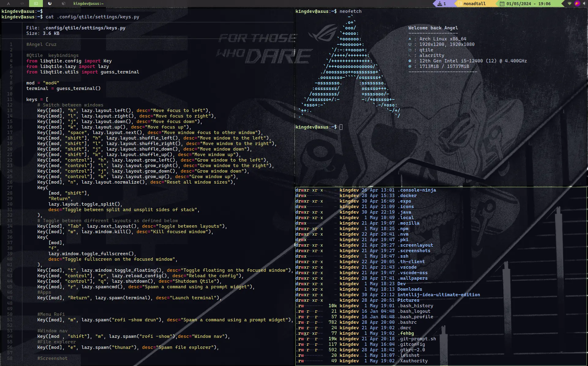Click the '#Angel Cruz' comment on line 1
Image resolution: width=588 pixels, height=366 pixels.
coord(41,44)
